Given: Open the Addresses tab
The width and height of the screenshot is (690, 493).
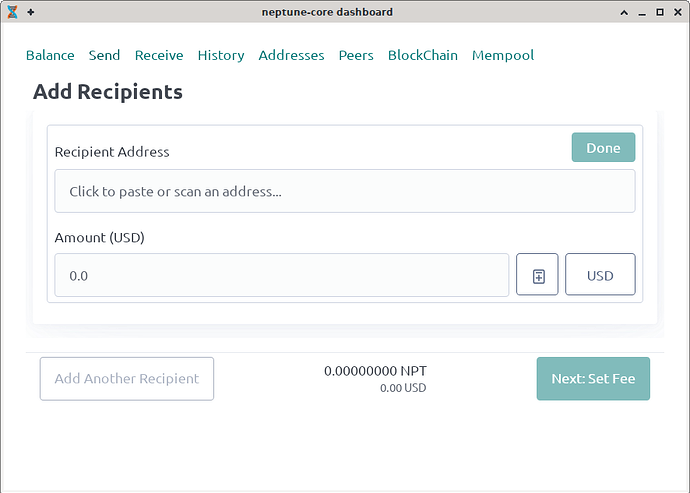Looking at the screenshot, I should pyautogui.click(x=291, y=56).
